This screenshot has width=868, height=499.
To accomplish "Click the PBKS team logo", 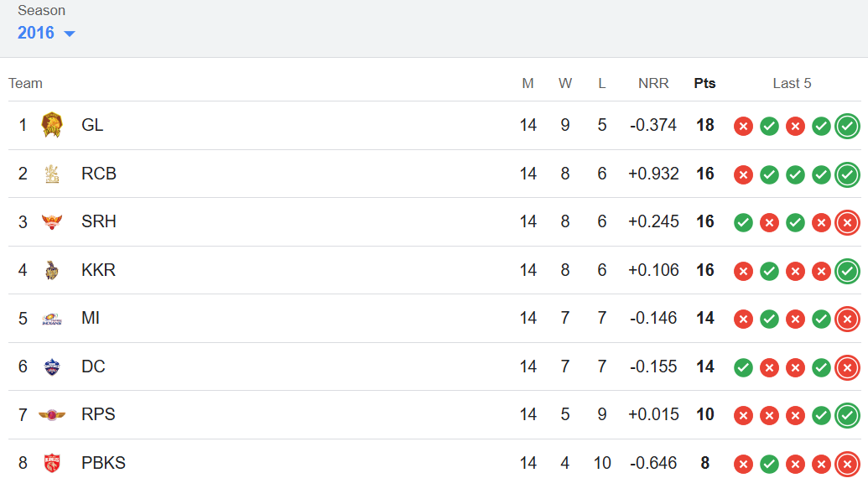I will (52, 463).
